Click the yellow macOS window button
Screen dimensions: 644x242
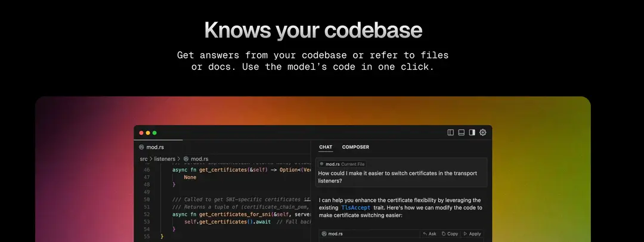click(x=148, y=133)
